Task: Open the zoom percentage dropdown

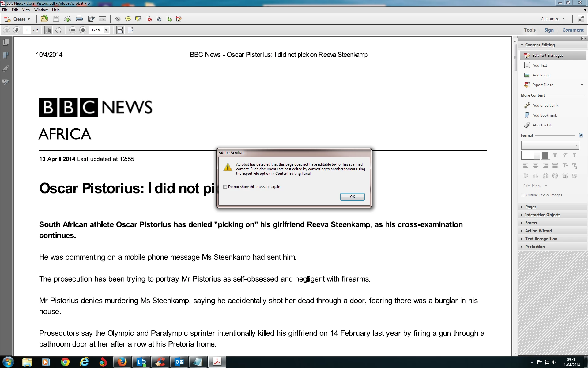Action: 107,30
